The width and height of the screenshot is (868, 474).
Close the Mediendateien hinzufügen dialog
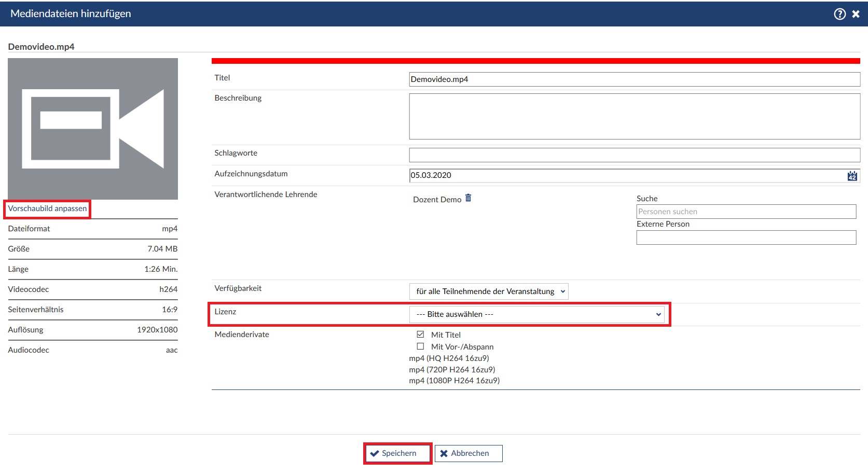856,14
